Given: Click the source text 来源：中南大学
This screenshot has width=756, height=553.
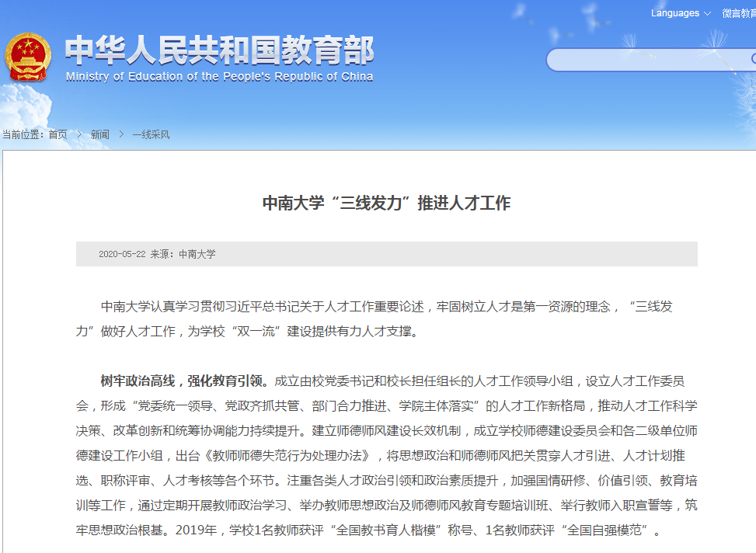Looking at the screenshot, I should click(183, 254).
